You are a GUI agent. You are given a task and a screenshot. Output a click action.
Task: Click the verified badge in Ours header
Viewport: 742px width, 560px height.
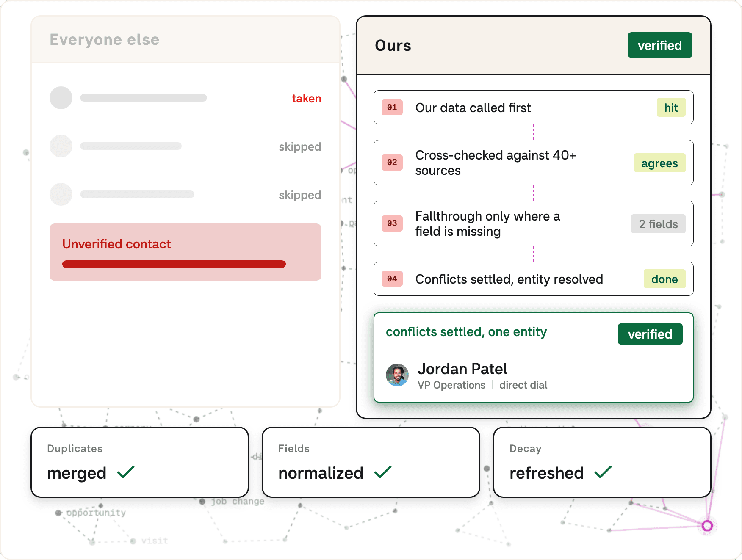pyautogui.click(x=660, y=45)
